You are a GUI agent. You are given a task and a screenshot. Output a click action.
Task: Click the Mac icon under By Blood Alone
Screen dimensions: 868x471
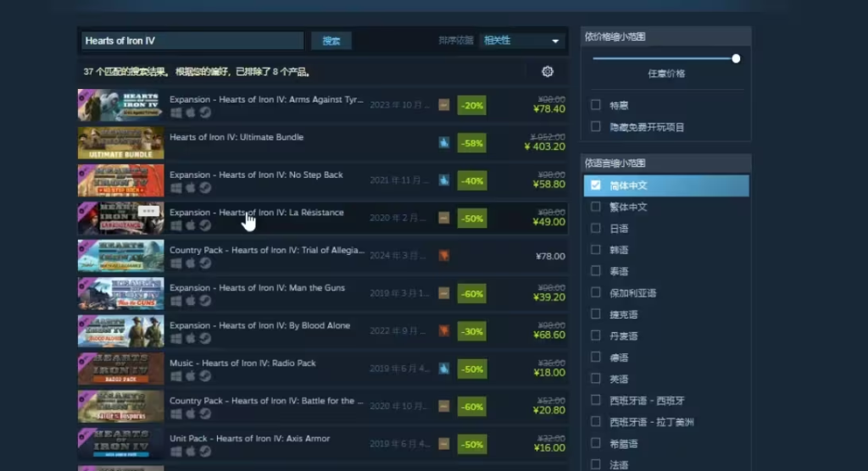(191, 338)
